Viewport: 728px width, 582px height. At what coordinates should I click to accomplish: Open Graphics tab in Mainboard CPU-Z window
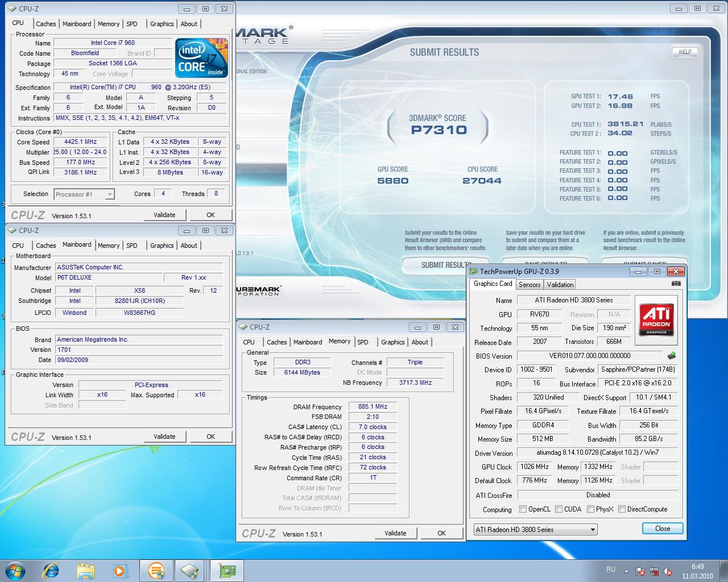click(x=162, y=246)
